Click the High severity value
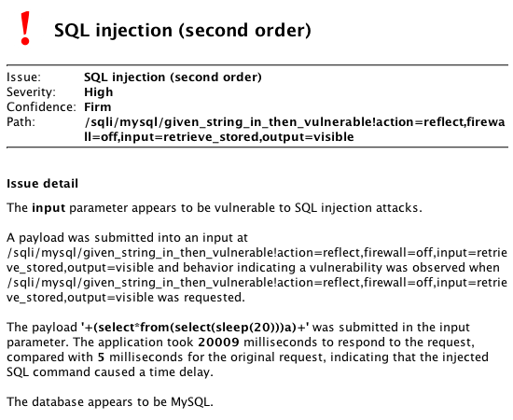This screenshot has height=420, width=513. [x=99, y=92]
